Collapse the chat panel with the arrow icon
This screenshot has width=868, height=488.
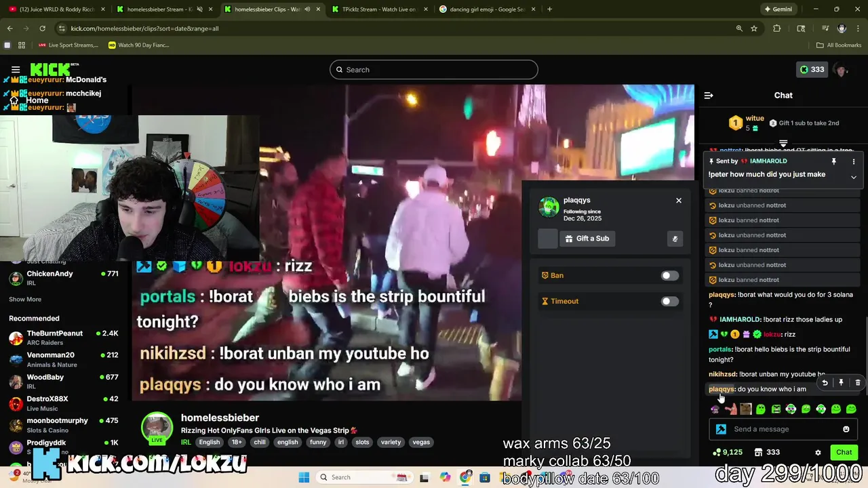click(x=709, y=96)
